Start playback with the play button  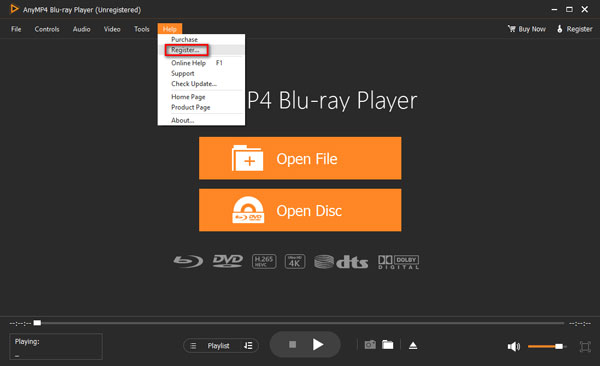(318, 345)
